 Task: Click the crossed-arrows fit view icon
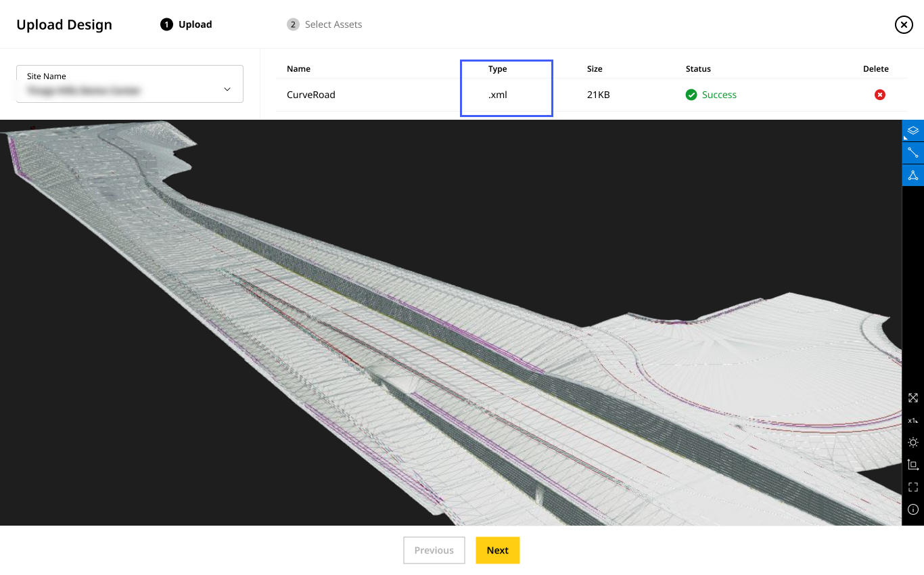pos(913,398)
